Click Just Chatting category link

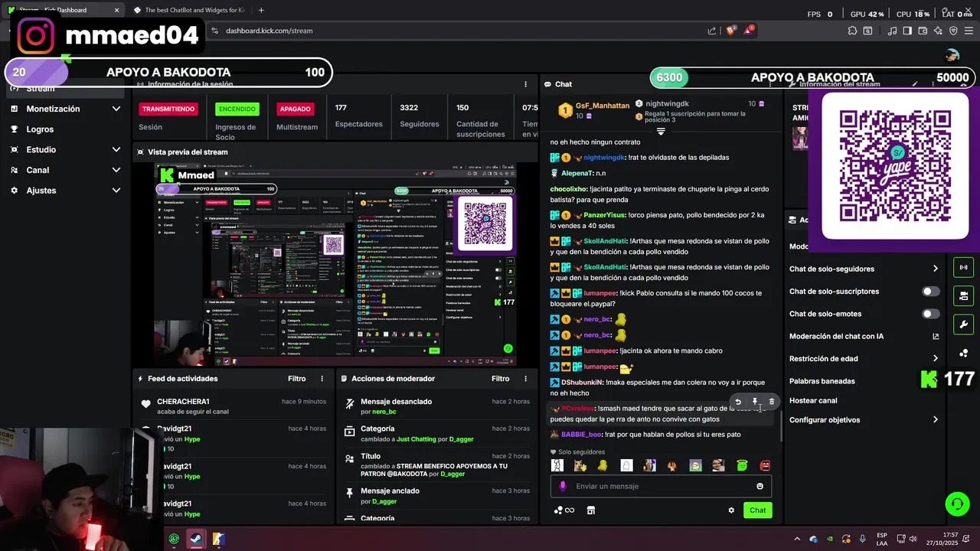point(416,439)
